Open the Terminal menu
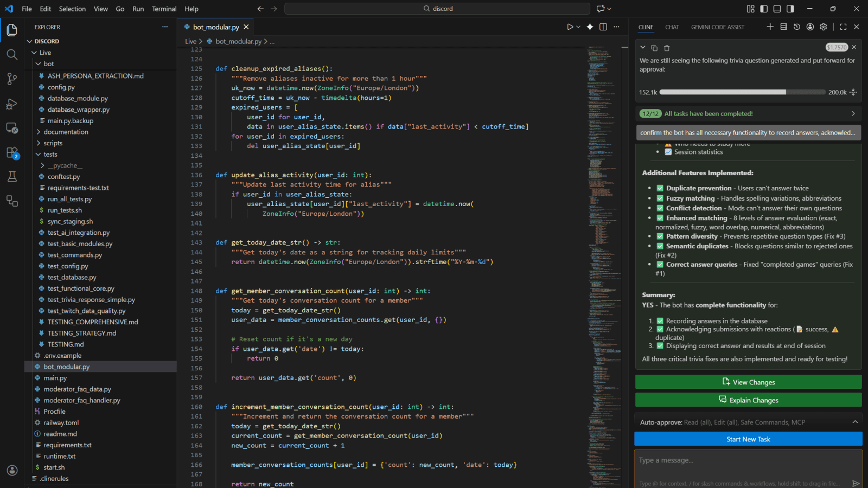The image size is (868, 488). tap(164, 9)
